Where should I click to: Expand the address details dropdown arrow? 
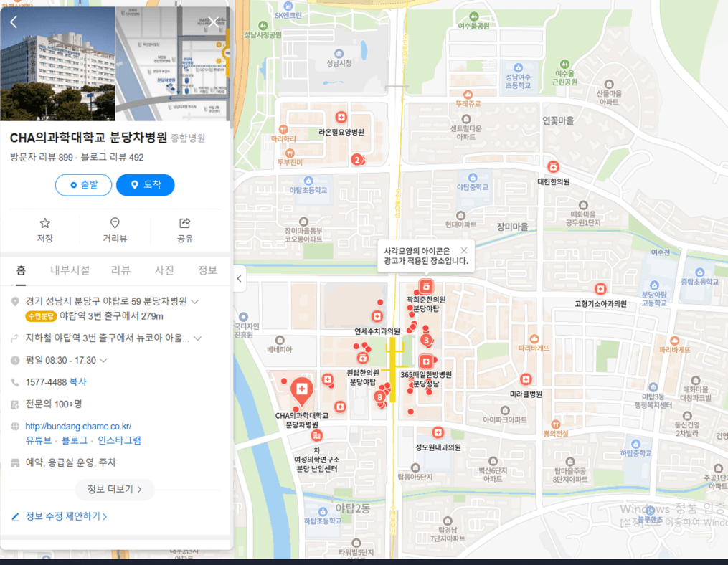195,302
